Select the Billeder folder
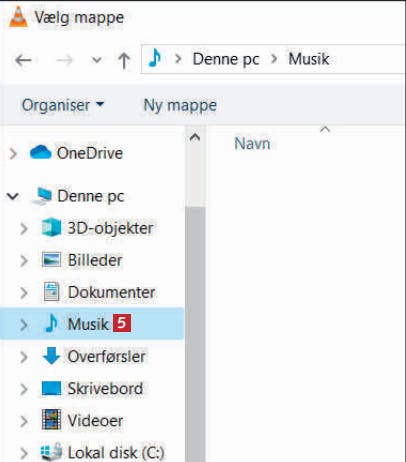This screenshot has width=406, height=462. pyautogui.click(x=95, y=260)
